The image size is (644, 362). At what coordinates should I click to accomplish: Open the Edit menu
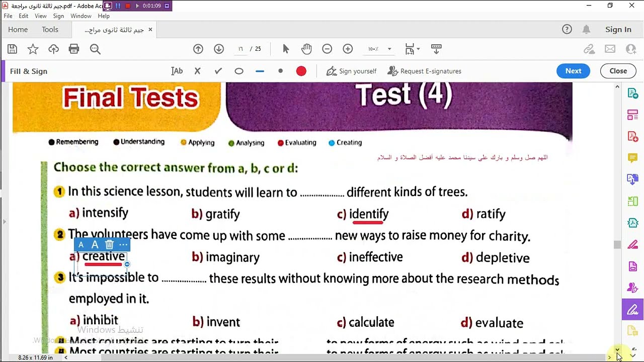click(24, 16)
